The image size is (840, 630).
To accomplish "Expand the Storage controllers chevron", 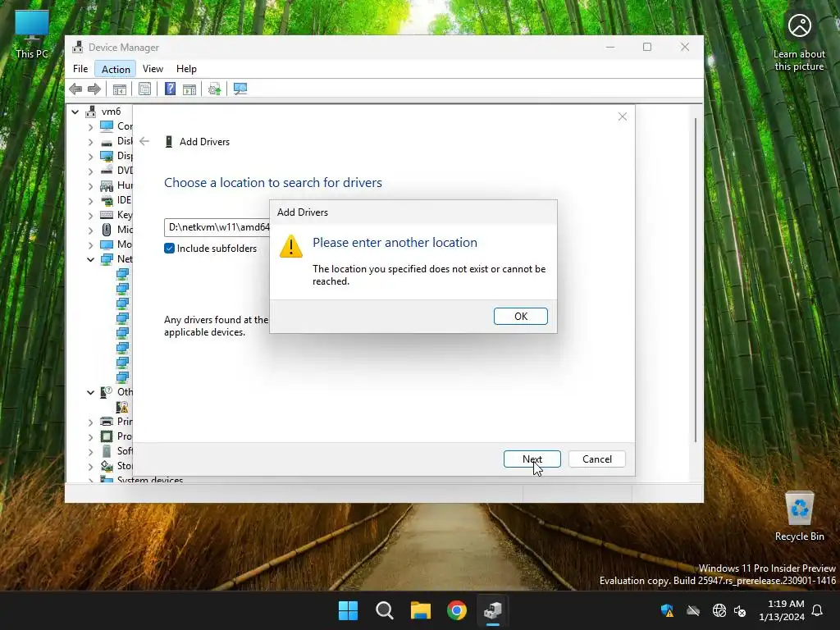I will pos(90,466).
